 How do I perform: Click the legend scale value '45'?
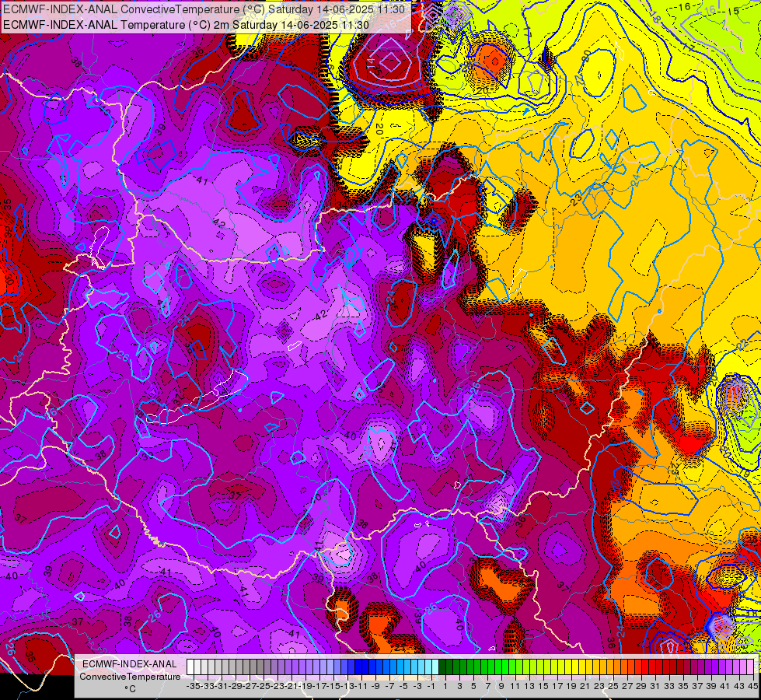click(752, 686)
